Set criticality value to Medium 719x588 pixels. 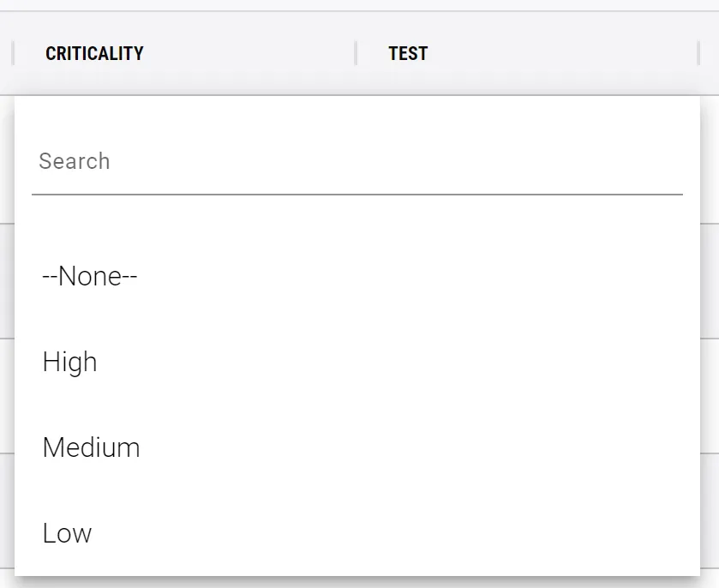91,448
